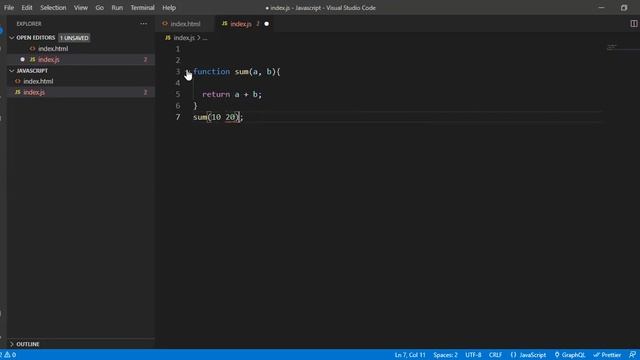Open index.html in JAVASCRIPT folder

(38, 81)
